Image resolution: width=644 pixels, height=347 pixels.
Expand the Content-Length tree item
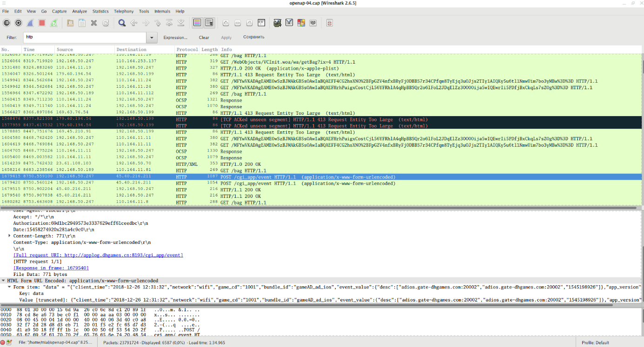pyautogui.click(x=10, y=236)
